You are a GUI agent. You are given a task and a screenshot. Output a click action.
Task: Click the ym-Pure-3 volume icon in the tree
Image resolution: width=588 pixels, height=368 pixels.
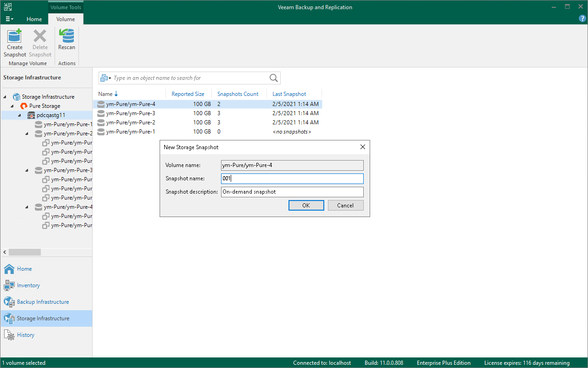click(x=39, y=170)
